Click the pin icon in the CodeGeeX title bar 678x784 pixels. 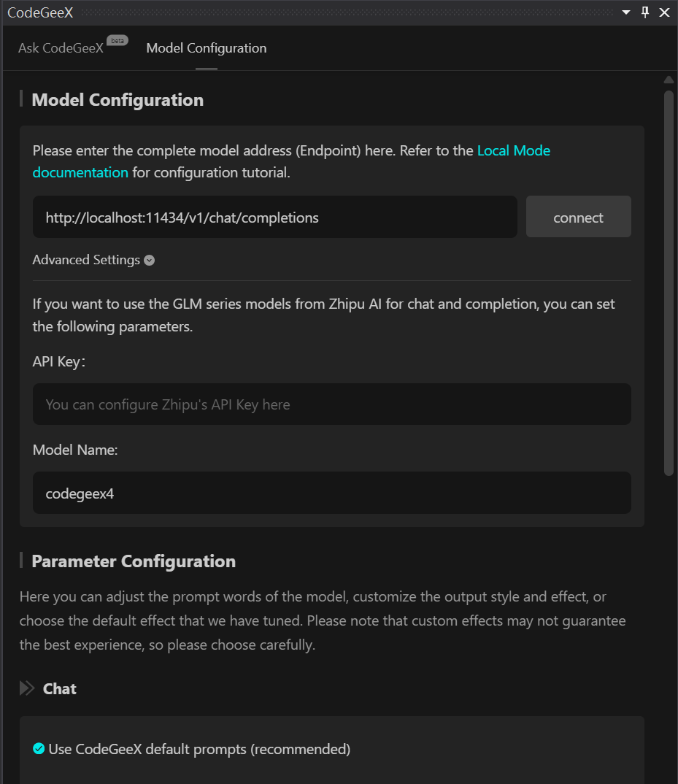point(644,12)
